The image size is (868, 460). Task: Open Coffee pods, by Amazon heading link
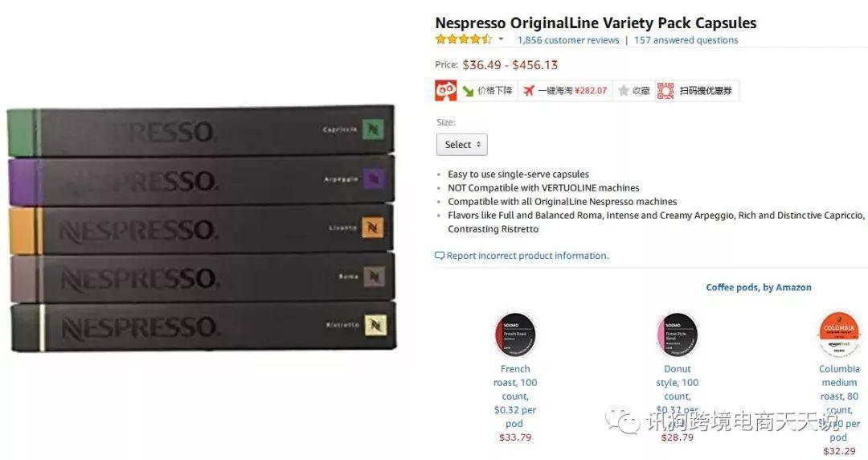[x=759, y=287]
